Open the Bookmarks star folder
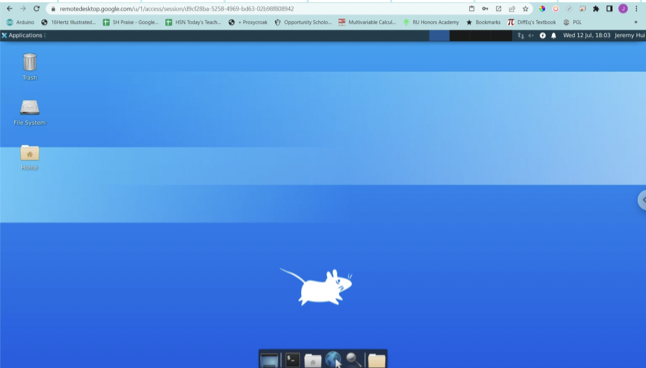646x368 pixels. (x=483, y=22)
